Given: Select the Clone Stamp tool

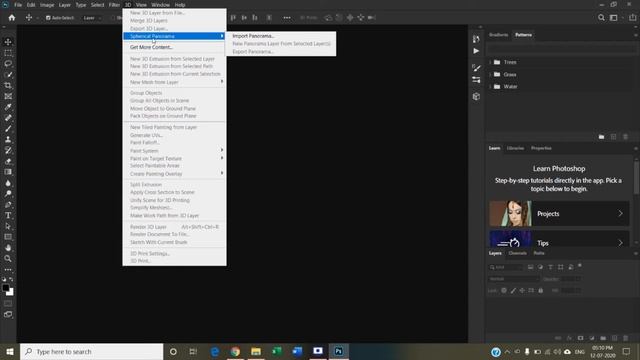Looking at the screenshot, I should 8,140.
